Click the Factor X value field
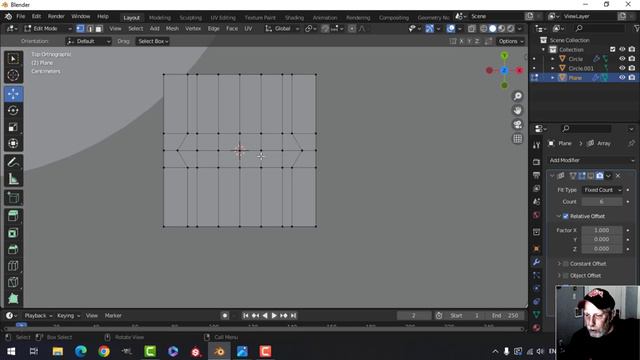 (x=602, y=230)
